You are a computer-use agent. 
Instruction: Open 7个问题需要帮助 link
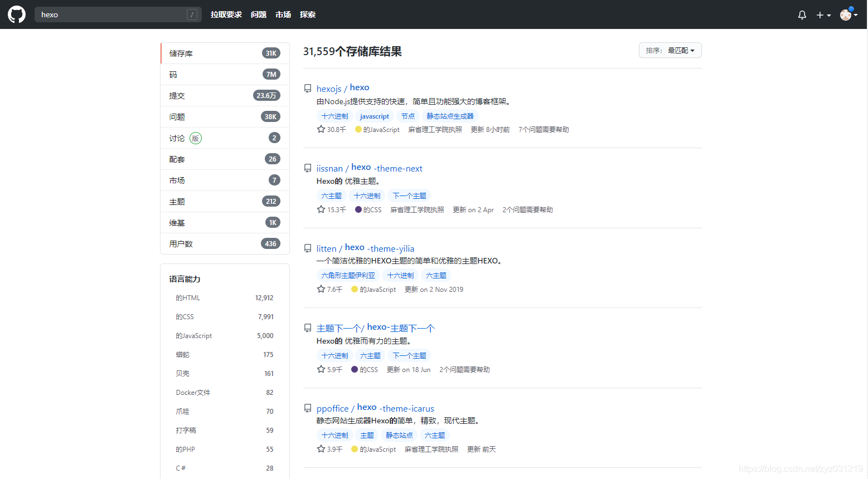point(544,130)
